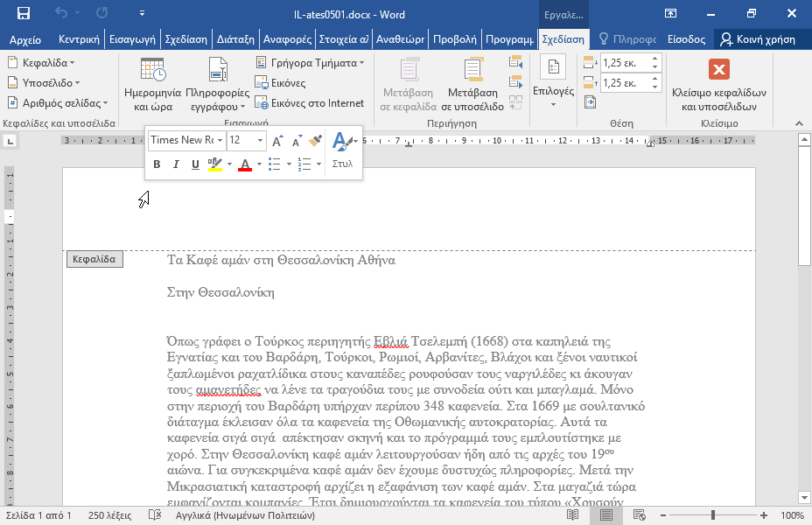812x525 pixels.
Task: Click Go to Footer (Μετάβαση σε υποσέλιδο)
Action: (472, 84)
